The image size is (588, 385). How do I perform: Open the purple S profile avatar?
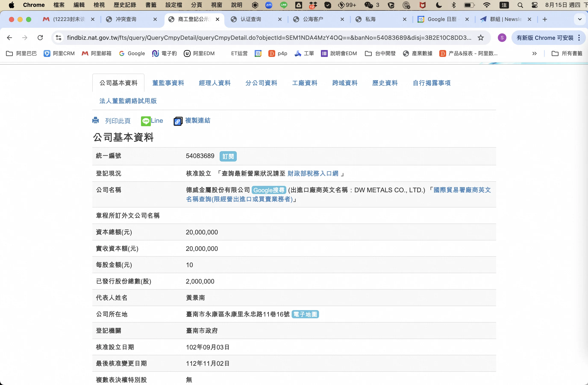(502, 38)
